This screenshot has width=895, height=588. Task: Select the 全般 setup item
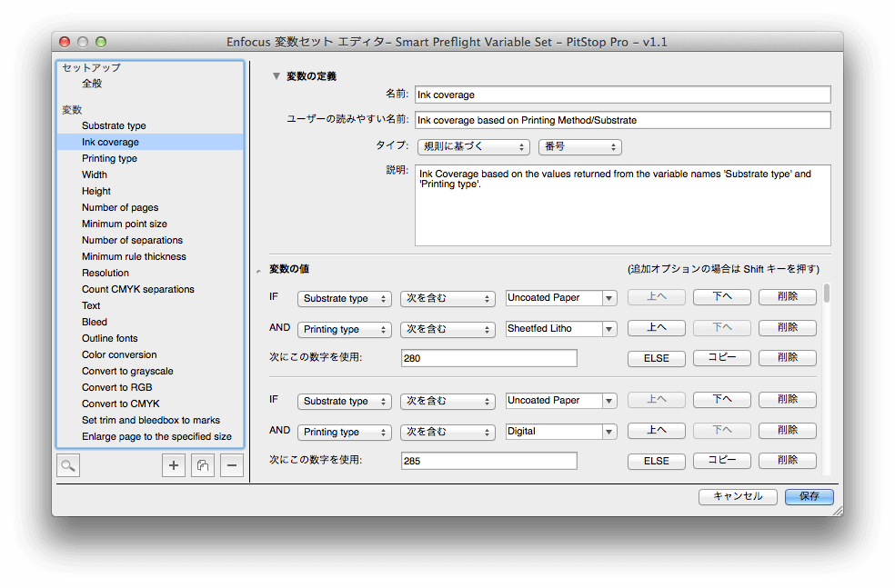pyautogui.click(x=92, y=84)
